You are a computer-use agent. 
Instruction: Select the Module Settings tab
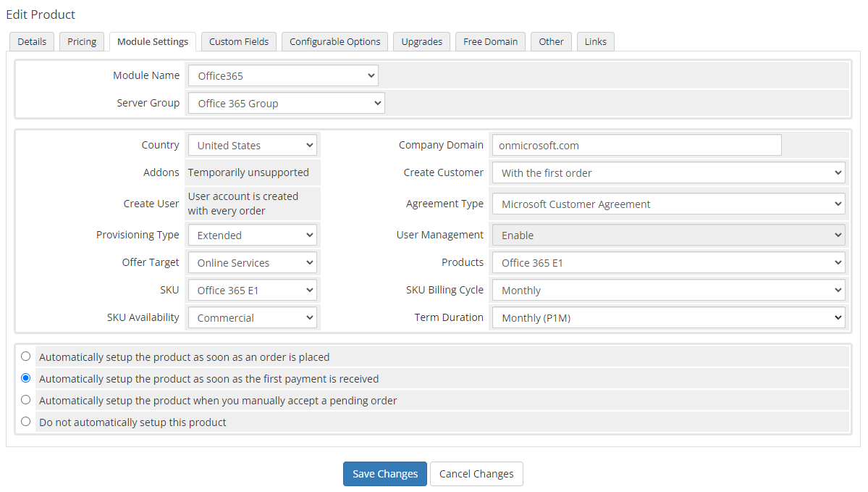(x=152, y=41)
